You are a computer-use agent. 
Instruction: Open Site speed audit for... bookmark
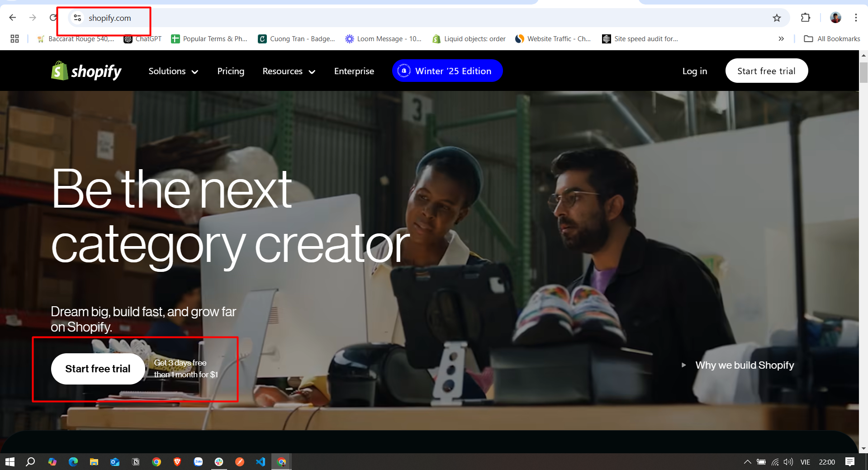[x=640, y=39]
